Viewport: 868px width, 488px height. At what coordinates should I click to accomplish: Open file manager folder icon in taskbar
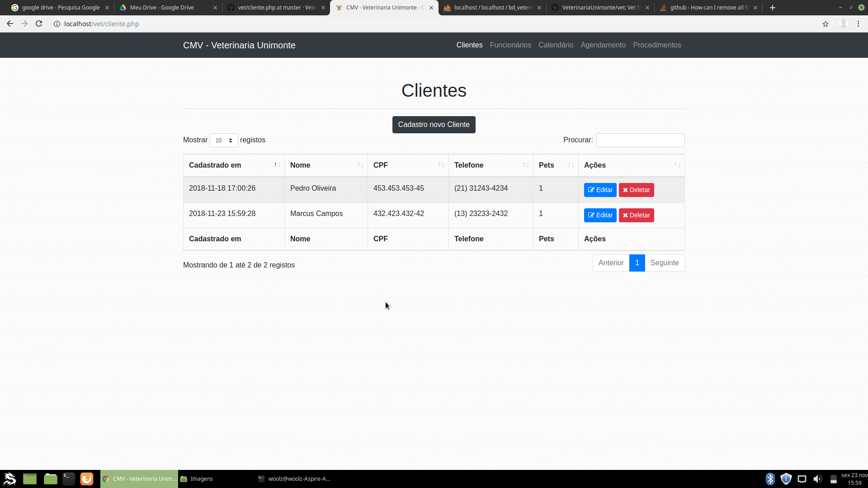click(51, 479)
